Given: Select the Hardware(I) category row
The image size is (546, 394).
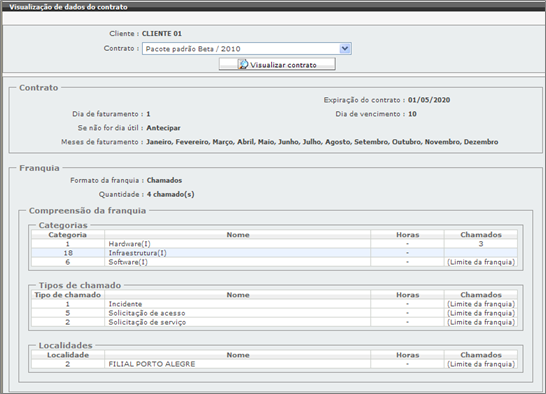Looking at the screenshot, I should click(x=274, y=244).
